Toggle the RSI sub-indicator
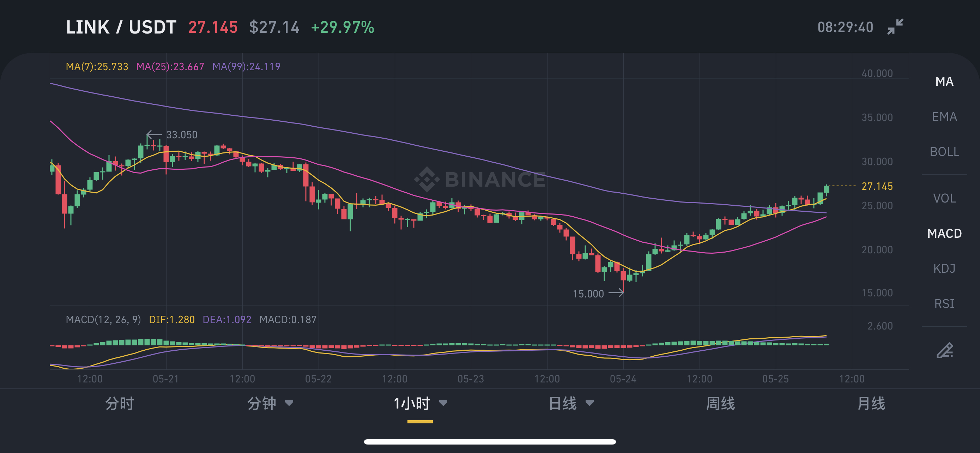The height and width of the screenshot is (453, 980). (x=944, y=303)
